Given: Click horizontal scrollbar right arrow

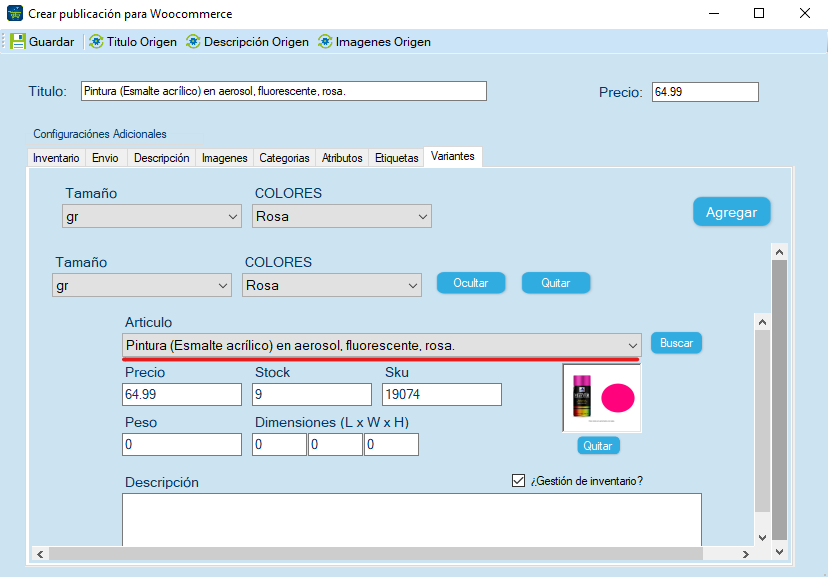Looking at the screenshot, I should click(x=746, y=554).
